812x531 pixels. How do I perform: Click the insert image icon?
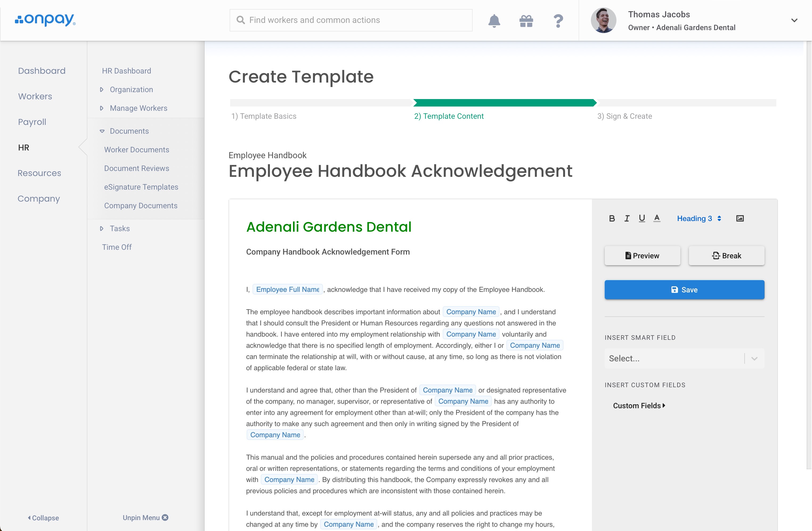740,219
